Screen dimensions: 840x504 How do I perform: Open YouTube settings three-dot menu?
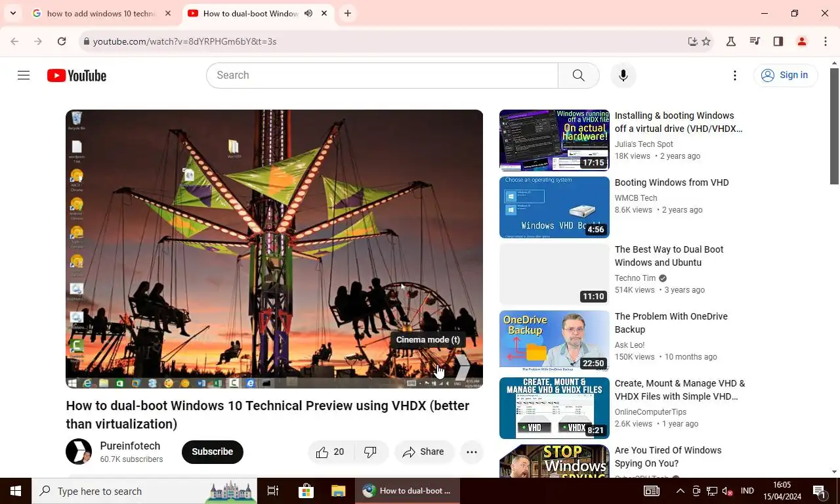coord(735,75)
